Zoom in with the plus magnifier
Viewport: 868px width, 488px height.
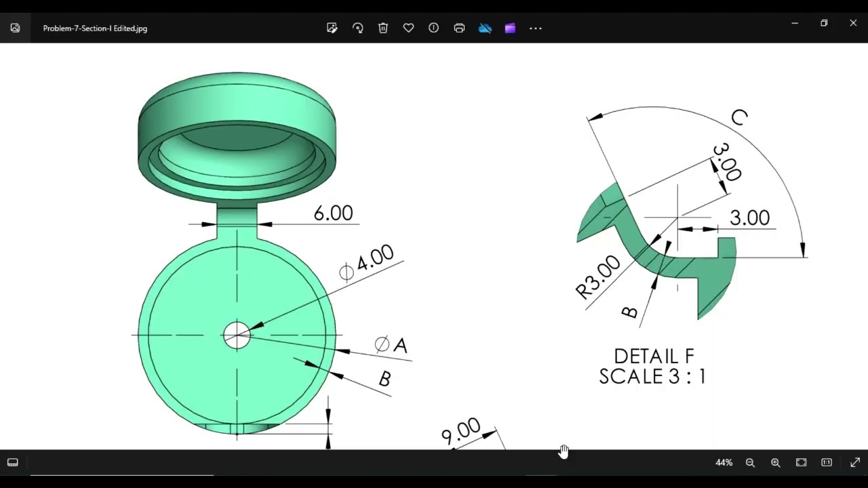776,462
